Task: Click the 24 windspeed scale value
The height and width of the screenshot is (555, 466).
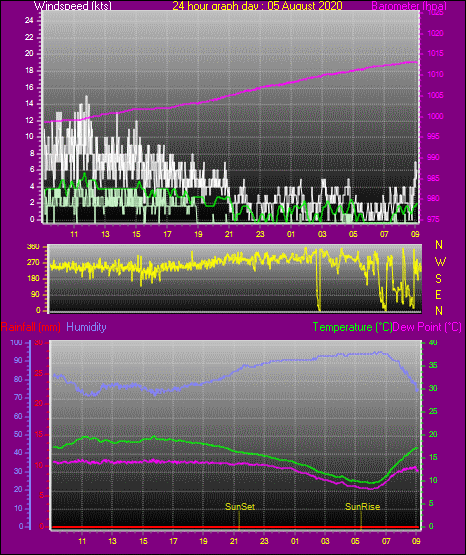Action: 29,21
